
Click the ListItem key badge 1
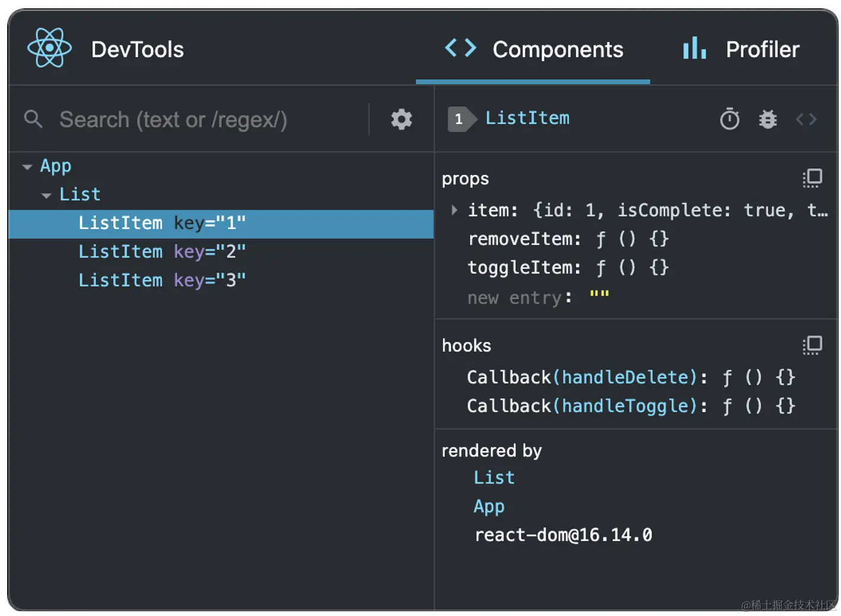tap(461, 119)
